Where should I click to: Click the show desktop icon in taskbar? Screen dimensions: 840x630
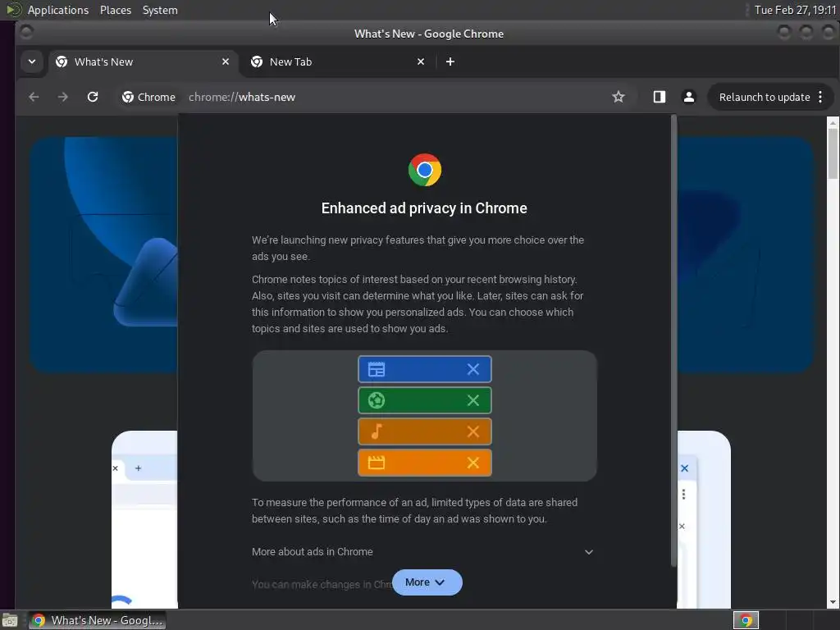10,620
